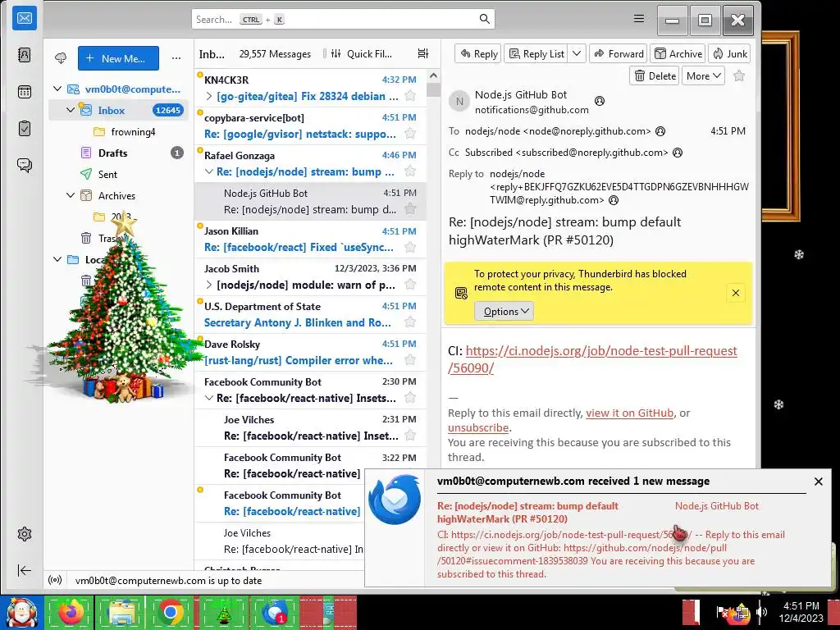Collapse the nodejs/node stream thread
Viewport: 840px width, 630px height.
[x=209, y=172]
